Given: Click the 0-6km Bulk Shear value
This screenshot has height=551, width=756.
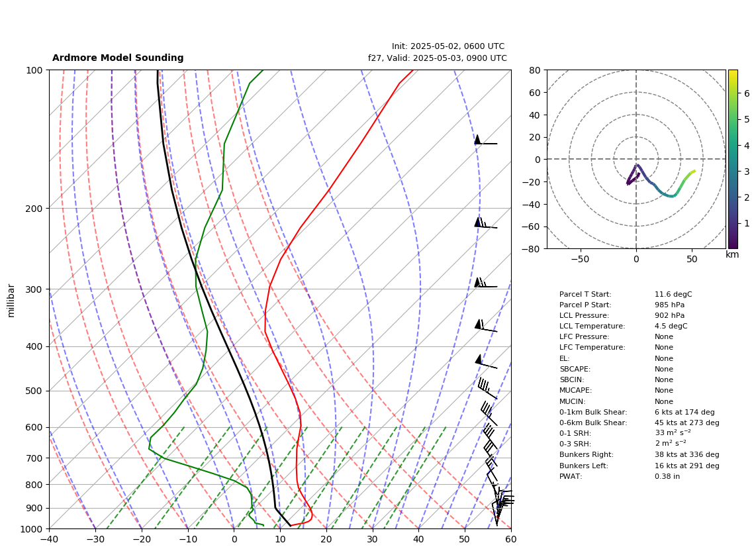Looking at the screenshot, I should pyautogui.click(x=686, y=423).
